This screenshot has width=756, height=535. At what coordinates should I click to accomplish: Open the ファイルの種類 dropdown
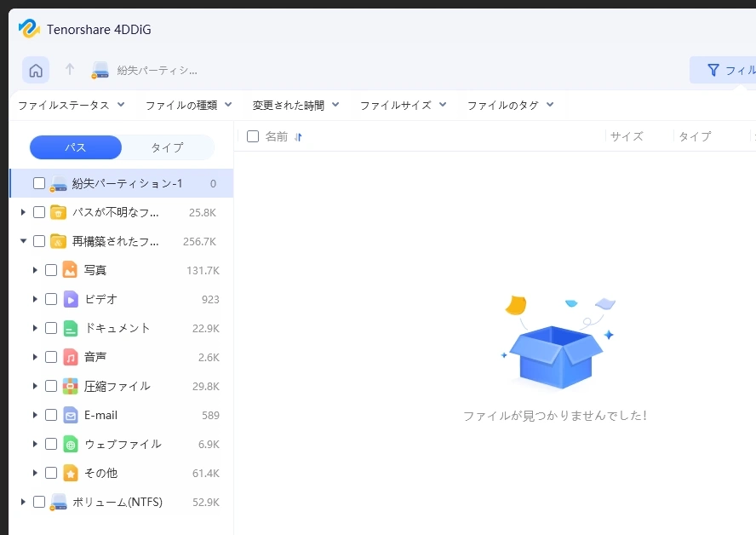pos(185,105)
